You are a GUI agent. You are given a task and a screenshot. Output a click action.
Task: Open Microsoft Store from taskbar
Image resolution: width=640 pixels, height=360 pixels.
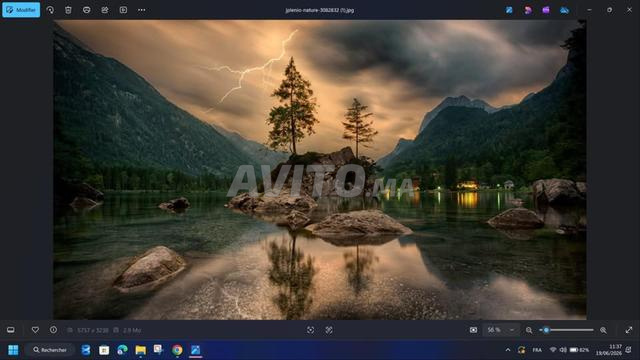point(104,350)
